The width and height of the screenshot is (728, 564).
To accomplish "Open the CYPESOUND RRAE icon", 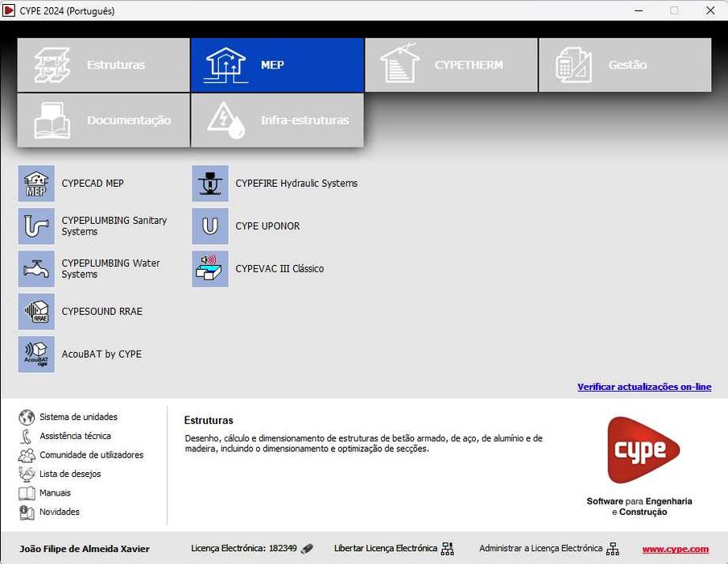I will (x=36, y=312).
